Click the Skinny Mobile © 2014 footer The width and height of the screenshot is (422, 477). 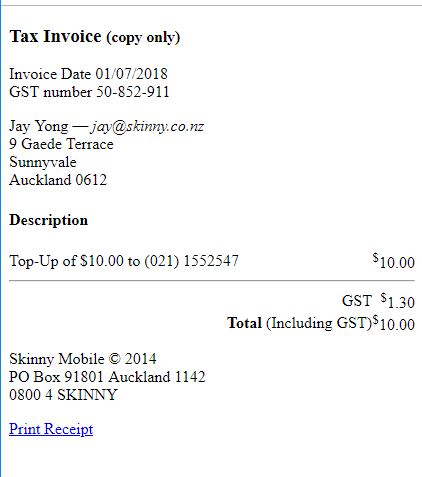pos(83,359)
